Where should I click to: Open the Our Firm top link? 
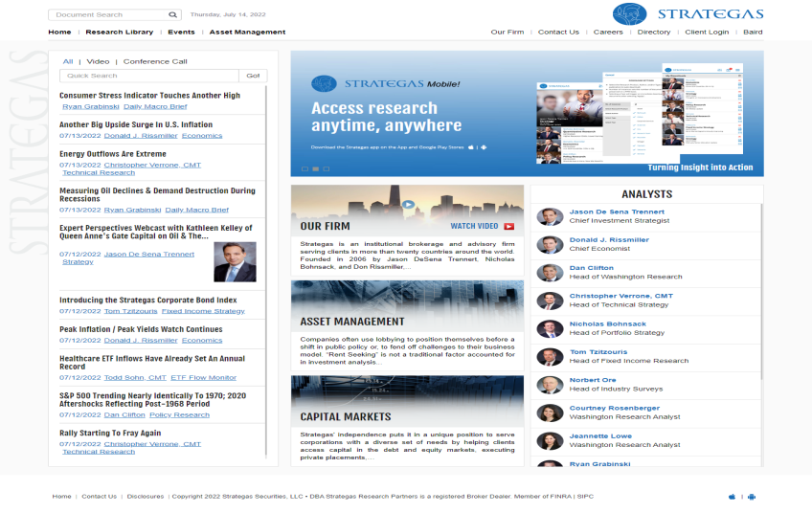pyautogui.click(x=507, y=33)
